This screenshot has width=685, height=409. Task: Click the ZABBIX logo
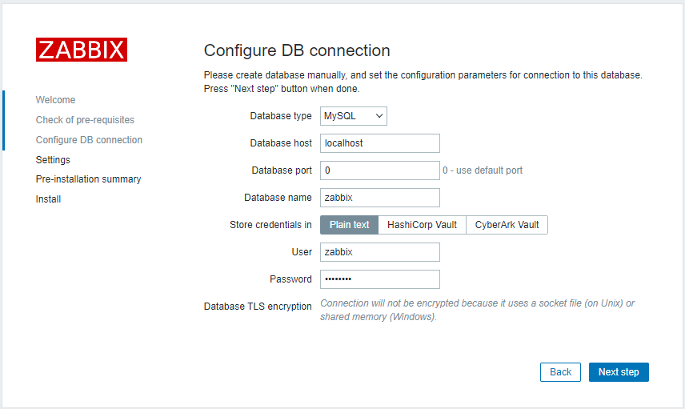(x=81, y=49)
